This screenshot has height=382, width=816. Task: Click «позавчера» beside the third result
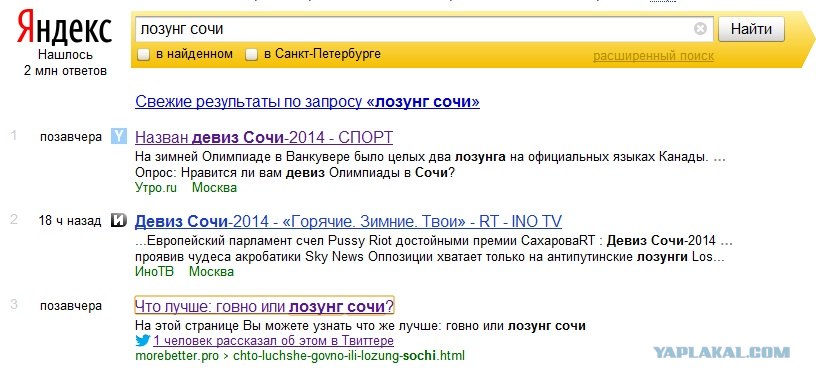pyautogui.click(x=71, y=305)
